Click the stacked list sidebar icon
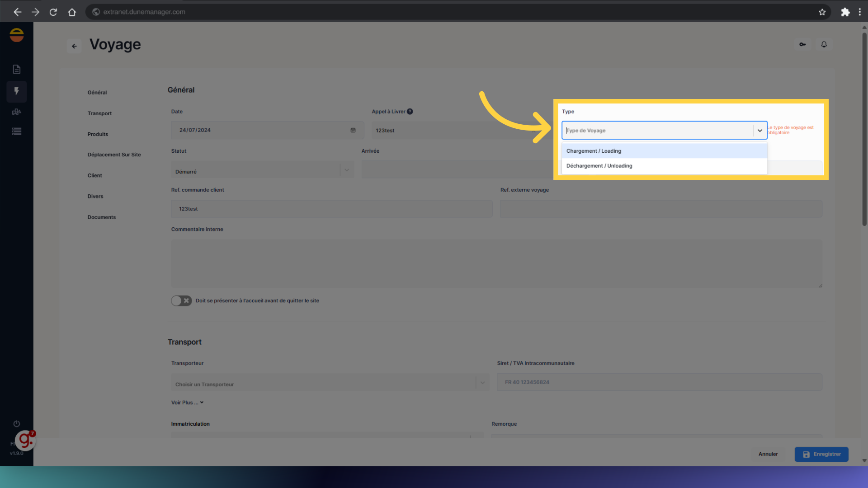 click(x=17, y=131)
